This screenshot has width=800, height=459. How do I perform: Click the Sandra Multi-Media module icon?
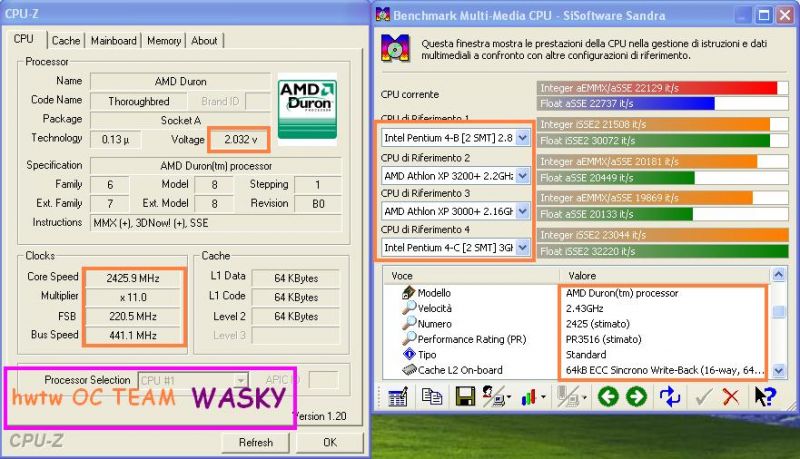pyautogui.click(x=395, y=48)
